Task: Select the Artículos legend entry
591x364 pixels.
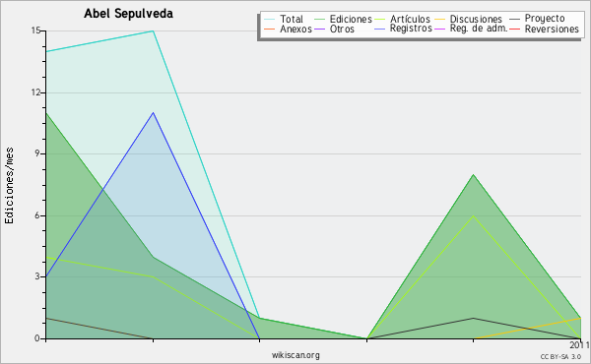Action: pyautogui.click(x=410, y=19)
